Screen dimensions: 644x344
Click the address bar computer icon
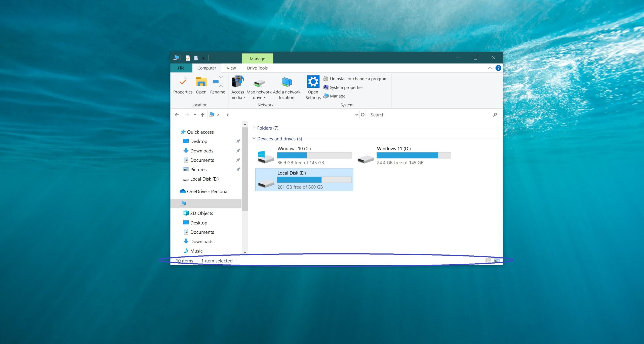[212, 114]
